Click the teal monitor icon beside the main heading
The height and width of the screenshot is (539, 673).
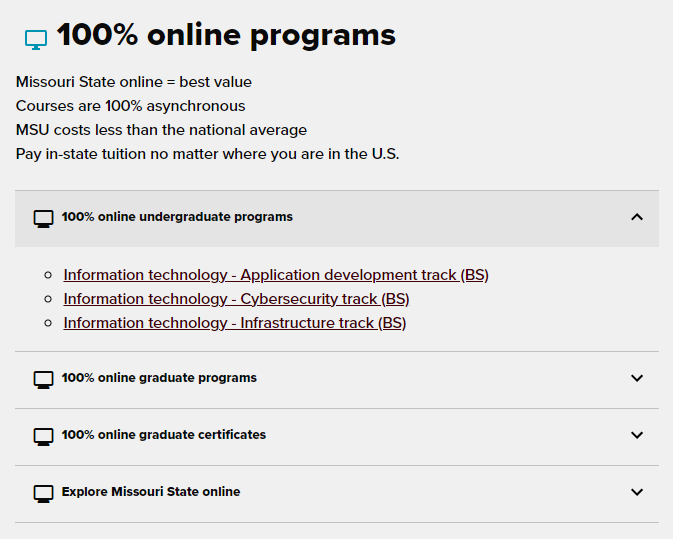(36, 40)
